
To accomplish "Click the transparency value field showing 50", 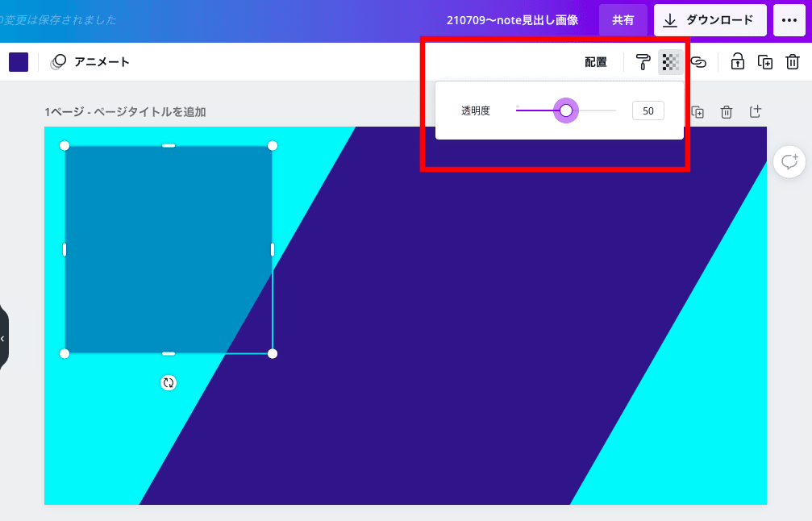I will click(x=648, y=110).
